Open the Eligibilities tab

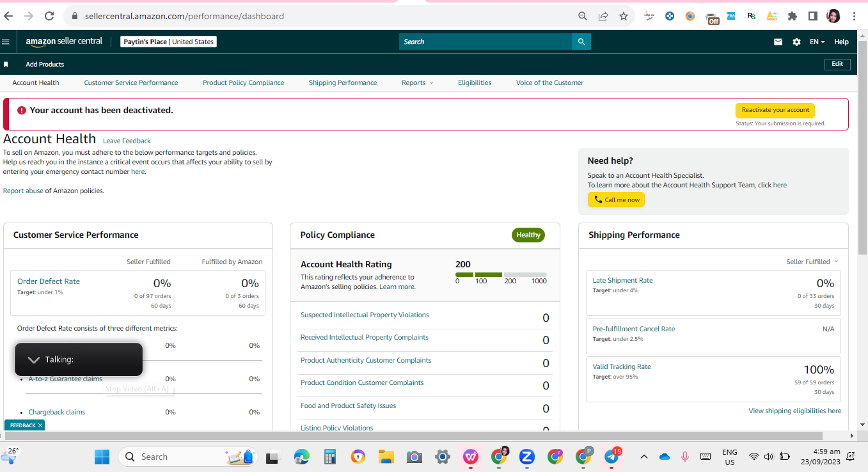coord(475,83)
